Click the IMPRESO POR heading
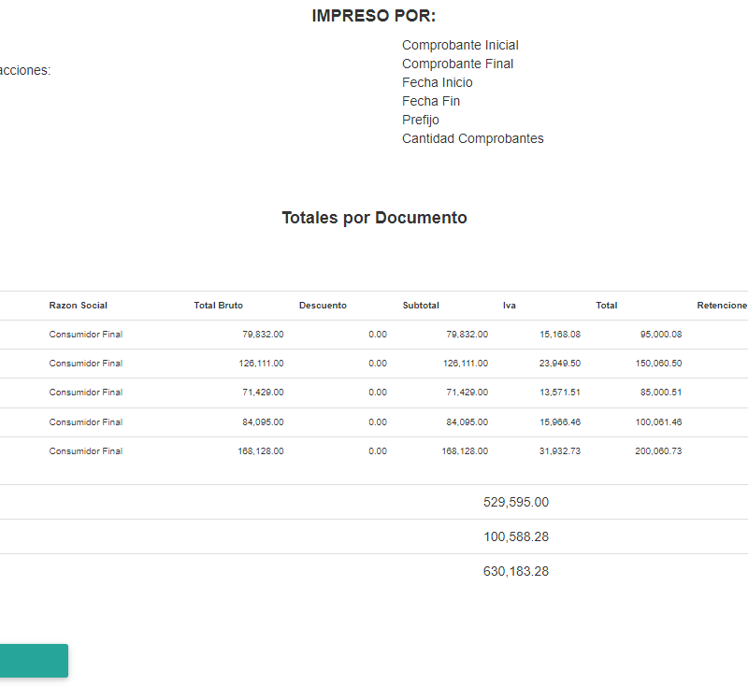The height and width of the screenshot is (700, 748). click(374, 16)
